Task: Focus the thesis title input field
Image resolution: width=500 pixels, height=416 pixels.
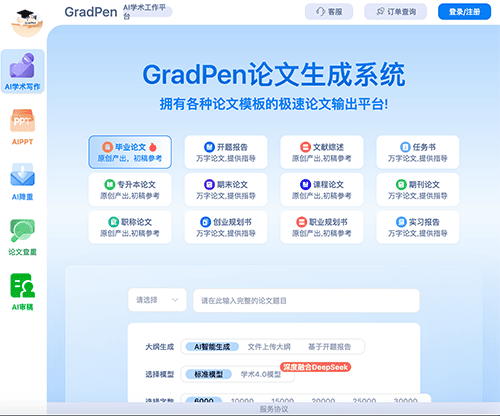Action: [306, 301]
